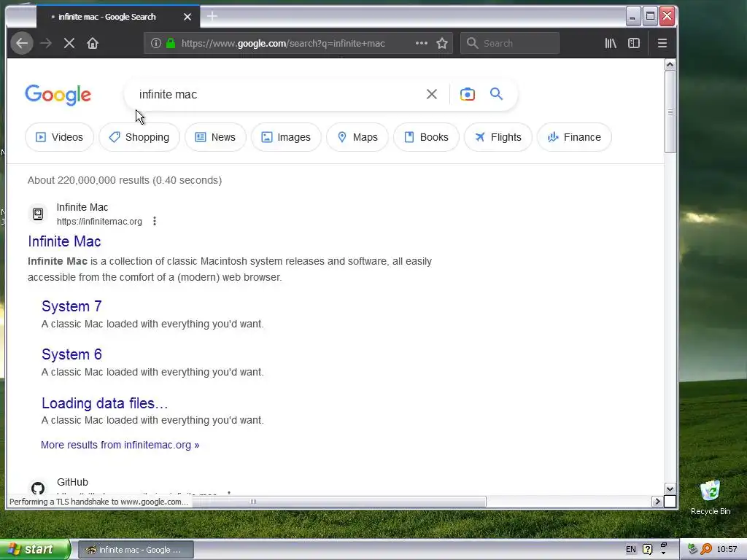Screen dimensions: 747x560
Task: Open the System 7 sublink
Action: point(71,306)
